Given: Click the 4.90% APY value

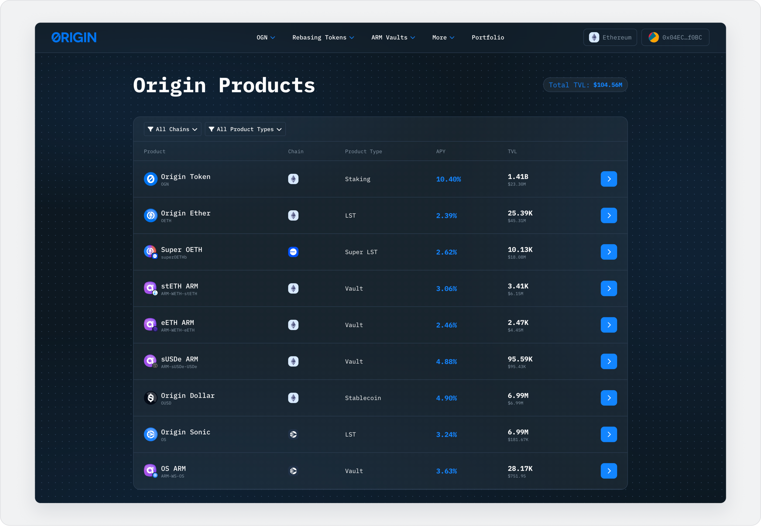Looking at the screenshot, I should coord(447,398).
